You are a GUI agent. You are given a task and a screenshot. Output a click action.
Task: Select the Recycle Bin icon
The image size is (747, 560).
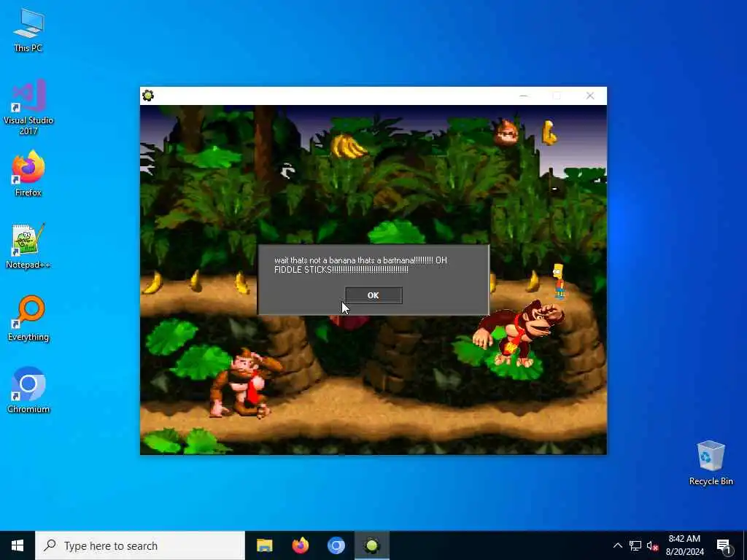point(711,463)
